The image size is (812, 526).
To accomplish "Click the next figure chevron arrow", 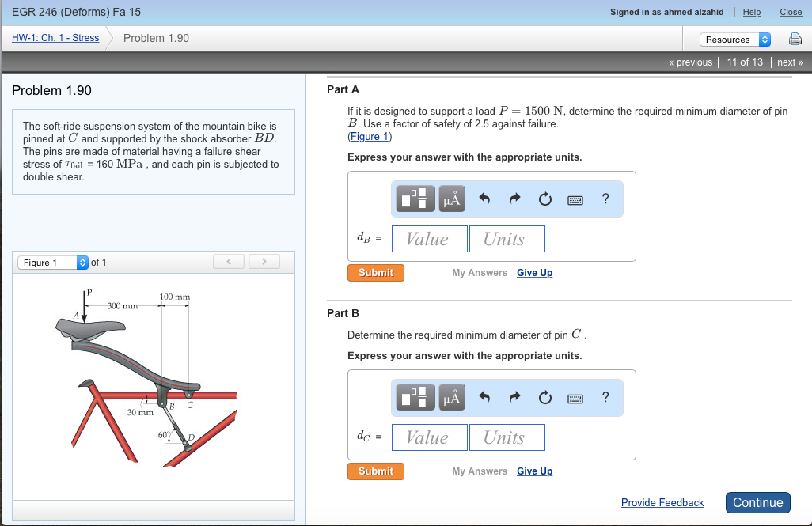I will click(x=264, y=260).
